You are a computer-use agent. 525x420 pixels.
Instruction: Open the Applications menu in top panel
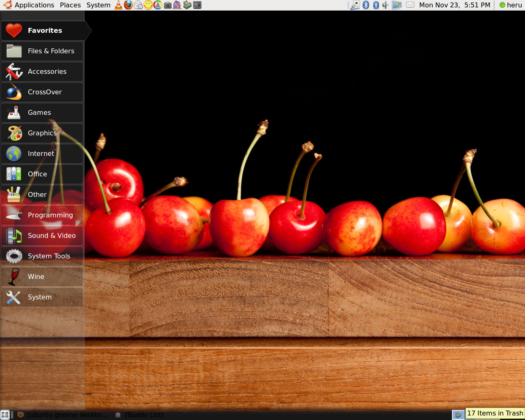tap(29, 5)
